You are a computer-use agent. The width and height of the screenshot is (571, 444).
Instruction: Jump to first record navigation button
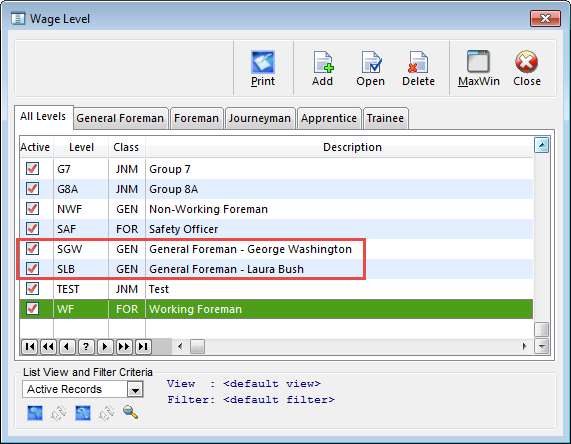(x=29, y=346)
